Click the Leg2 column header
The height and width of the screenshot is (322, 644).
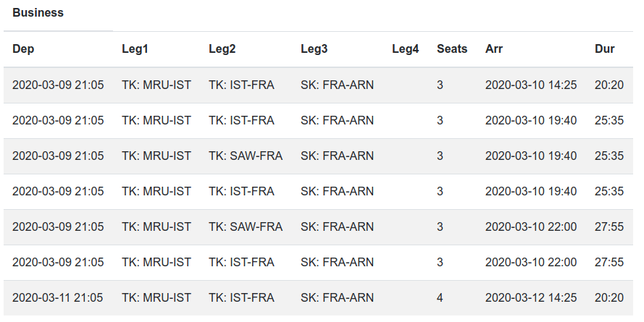222,49
